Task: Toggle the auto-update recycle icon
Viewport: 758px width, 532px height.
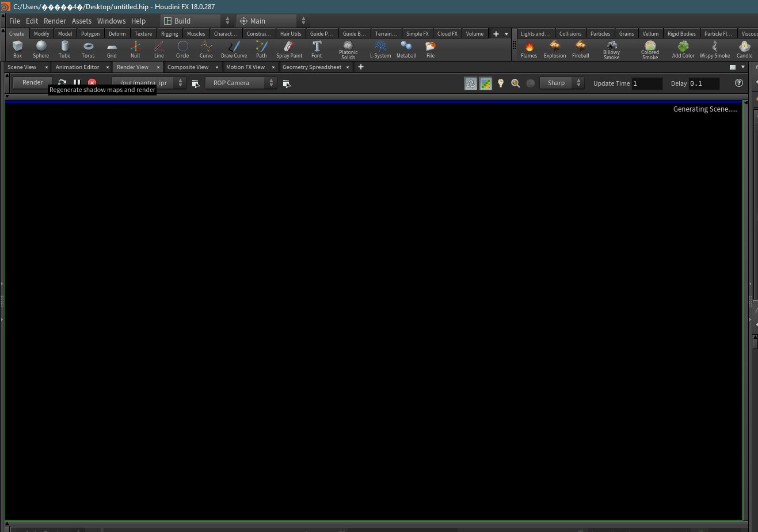Action: 471,83
